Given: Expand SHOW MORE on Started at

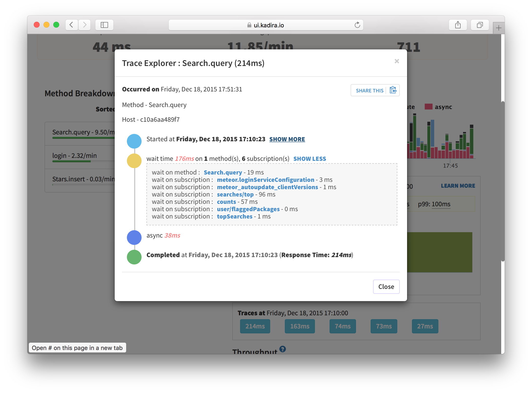Looking at the screenshot, I should point(287,139).
